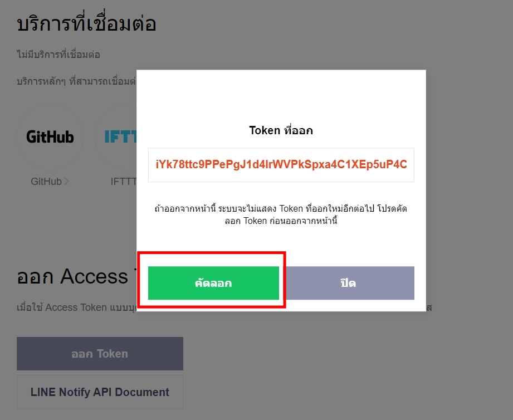Click the dimmed backdrop right of the dialog
This screenshot has width=513, height=420.
469,190
